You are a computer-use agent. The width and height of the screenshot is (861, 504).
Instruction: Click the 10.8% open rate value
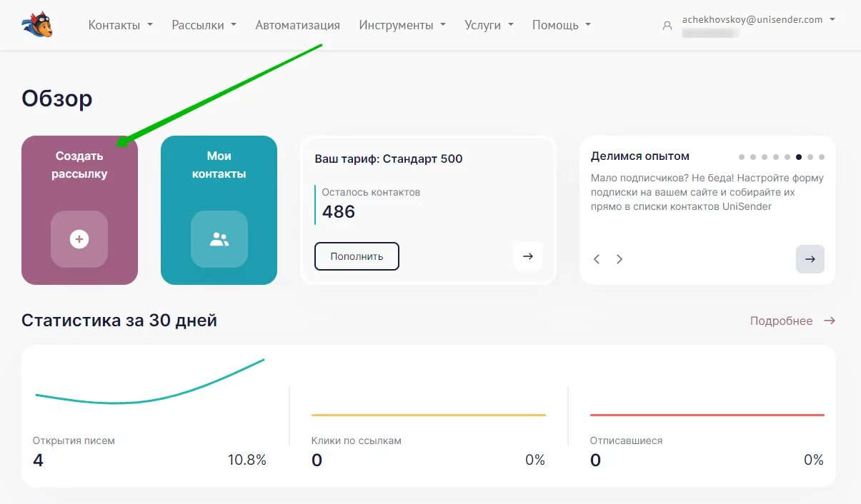(x=247, y=460)
